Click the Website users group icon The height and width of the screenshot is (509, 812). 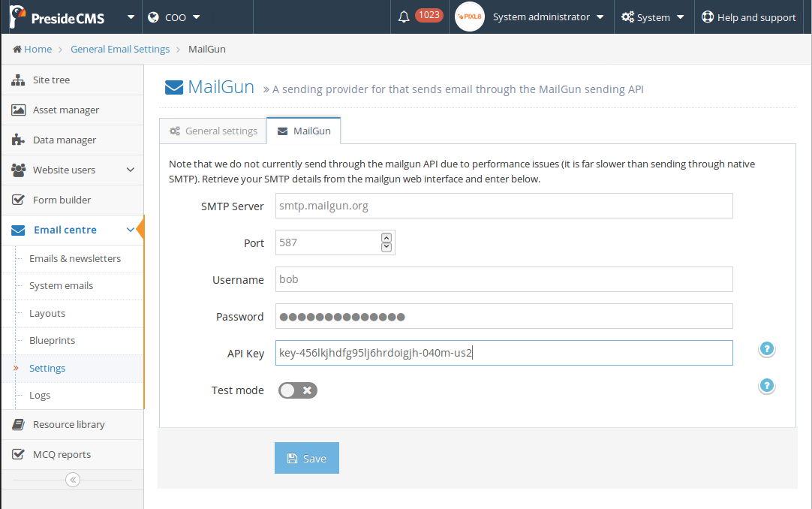18,170
